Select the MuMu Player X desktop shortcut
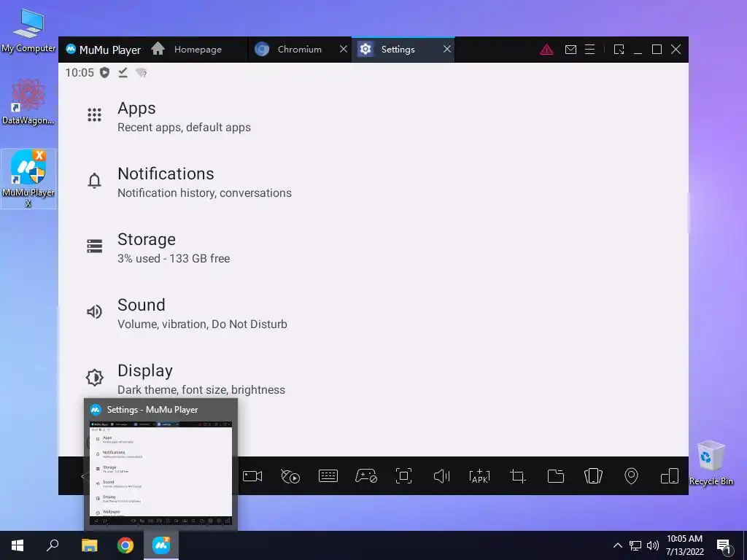This screenshot has height=560, width=747. click(28, 179)
